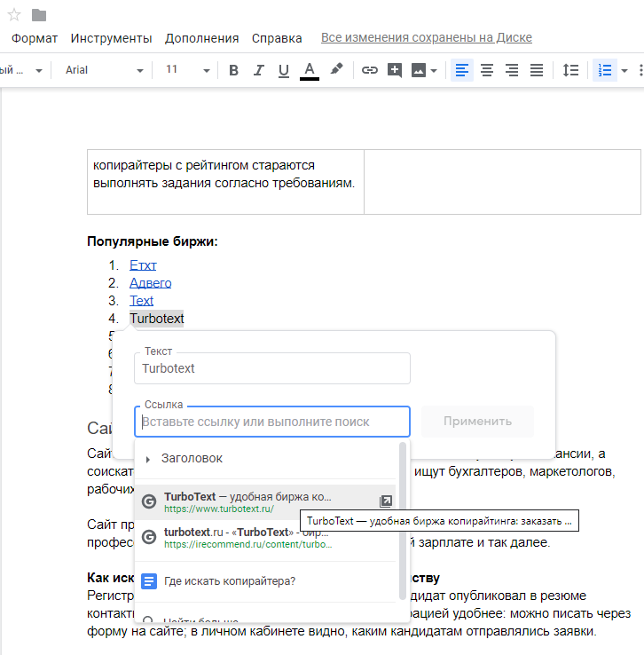Screen dimensions: 644x655
Task: Open the highlight color marker tool
Action: pos(336,69)
